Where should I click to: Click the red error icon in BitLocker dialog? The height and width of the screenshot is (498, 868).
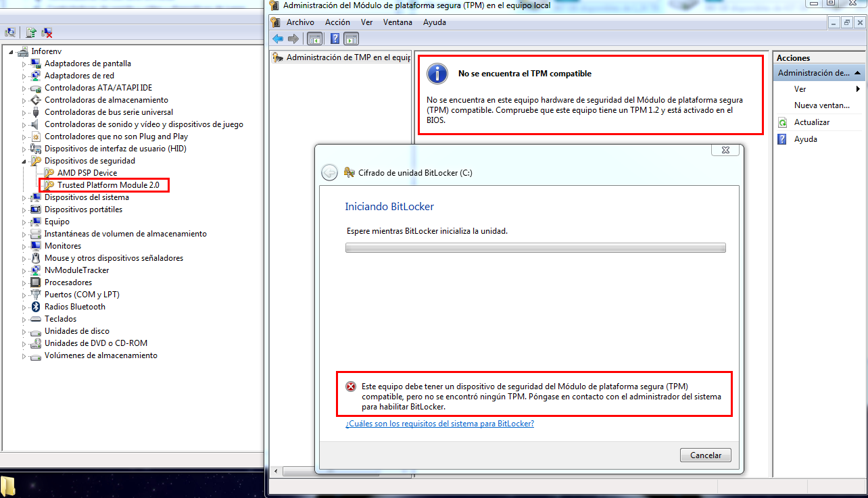pyautogui.click(x=351, y=387)
